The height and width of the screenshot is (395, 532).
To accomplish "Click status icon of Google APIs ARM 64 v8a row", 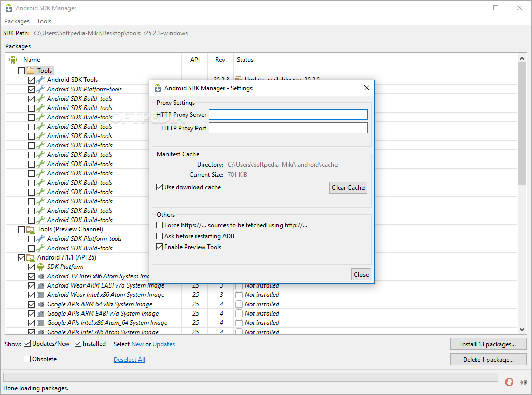I will tap(239, 304).
